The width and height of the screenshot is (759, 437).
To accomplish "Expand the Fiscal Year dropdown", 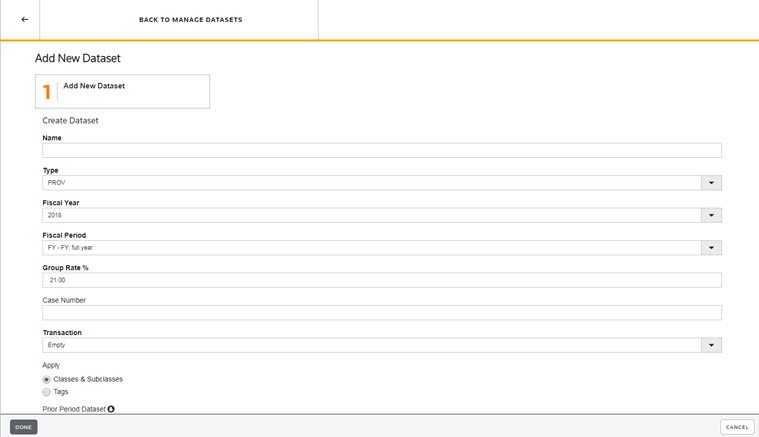I will 711,215.
